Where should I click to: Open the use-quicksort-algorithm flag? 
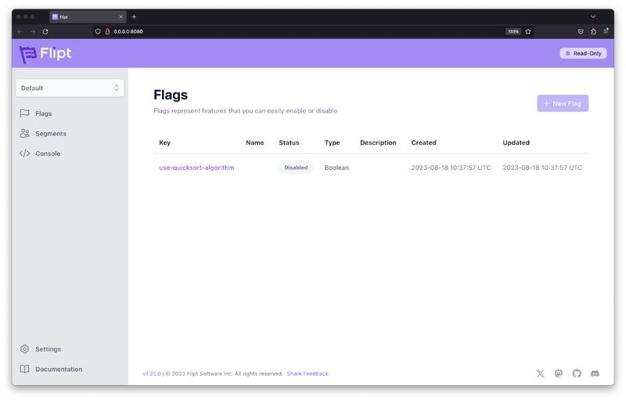(x=196, y=167)
